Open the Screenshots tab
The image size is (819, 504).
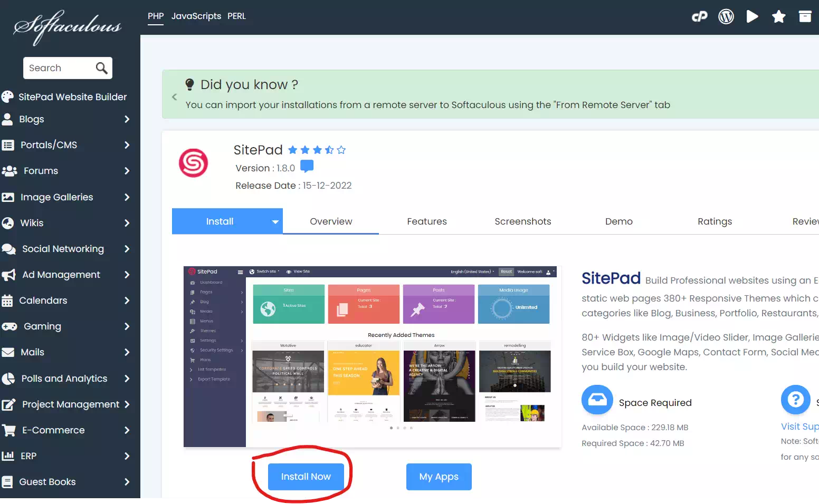coord(523,221)
